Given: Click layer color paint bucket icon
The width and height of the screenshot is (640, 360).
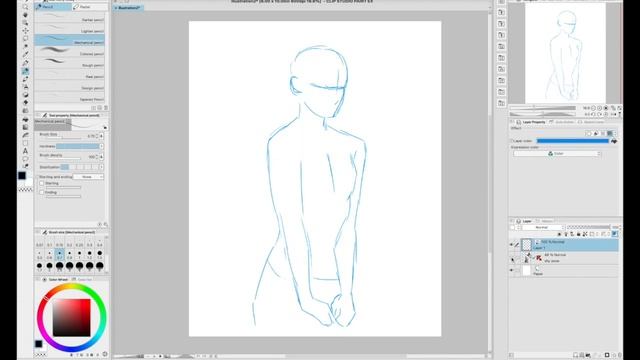Looking at the screenshot, I should pos(613,141).
